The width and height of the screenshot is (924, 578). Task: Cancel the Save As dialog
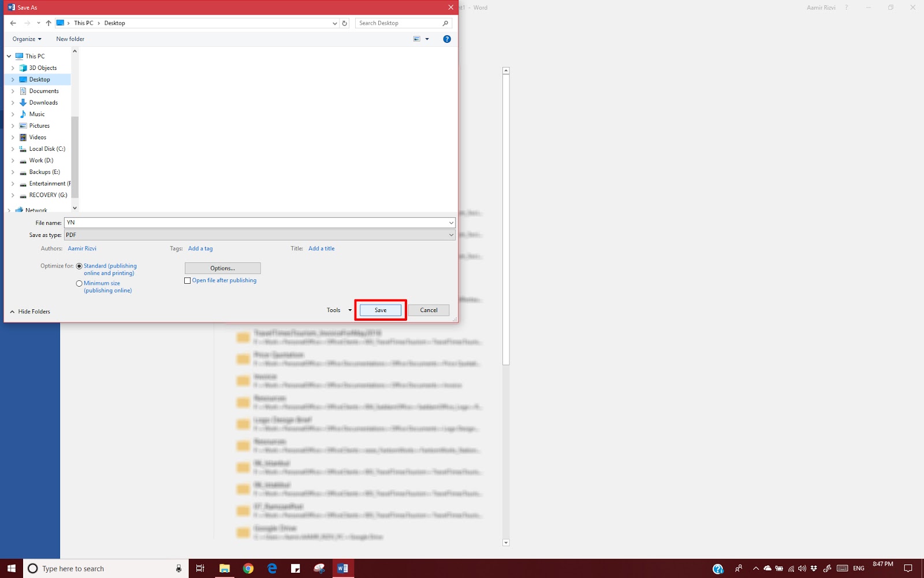(429, 310)
